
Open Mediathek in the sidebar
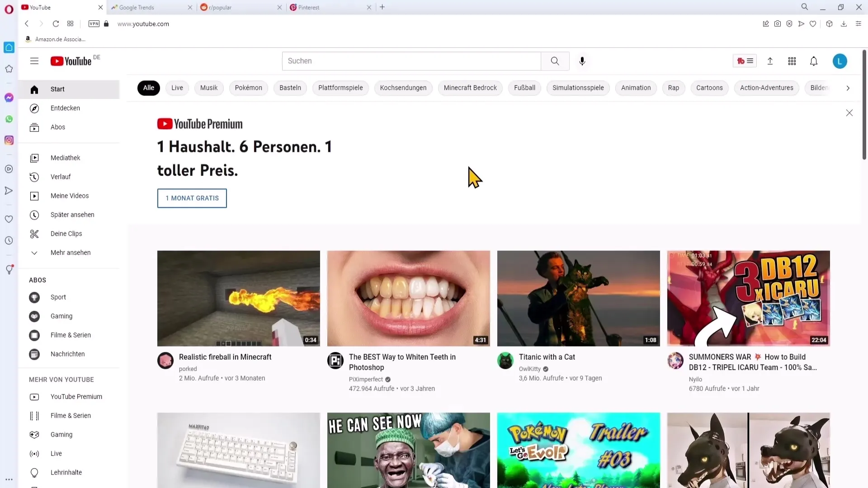pos(69,158)
